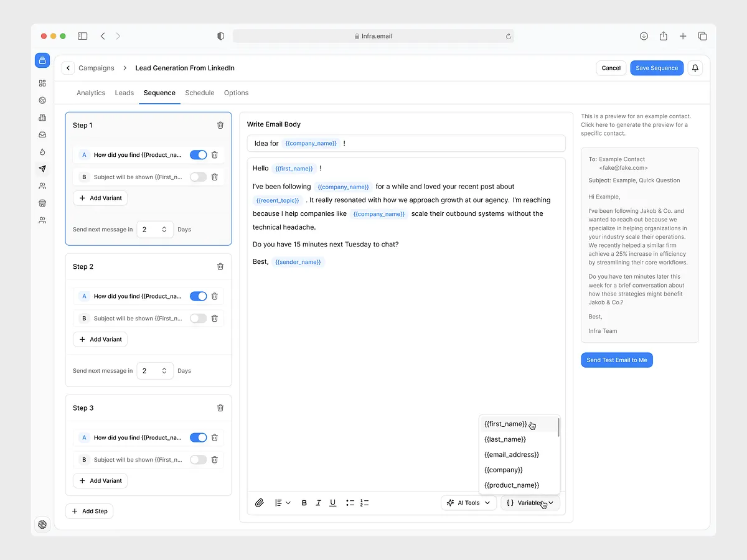This screenshot has width=747, height=560.
Task: Disable variant A toggle in Step 1
Action: 198,155
